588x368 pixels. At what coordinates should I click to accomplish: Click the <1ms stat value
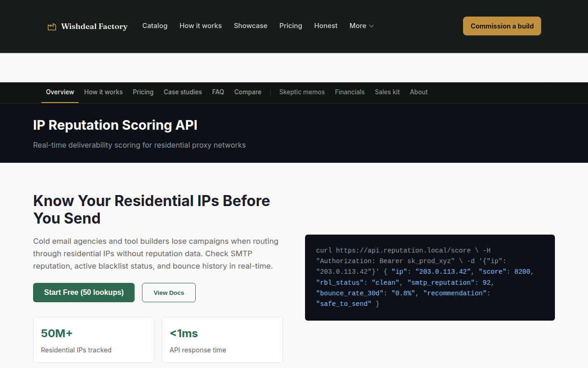pyautogui.click(x=184, y=333)
